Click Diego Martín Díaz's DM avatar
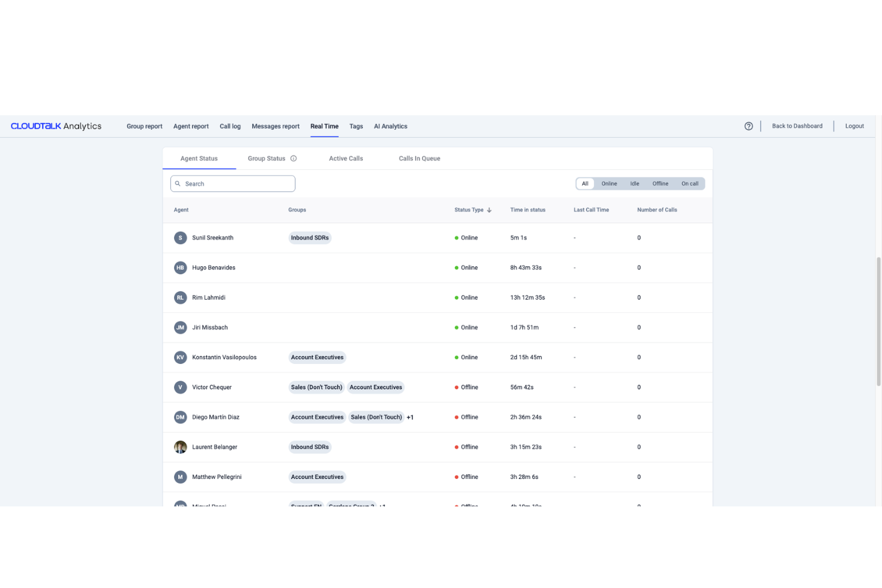882x588 pixels. click(x=180, y=417)
